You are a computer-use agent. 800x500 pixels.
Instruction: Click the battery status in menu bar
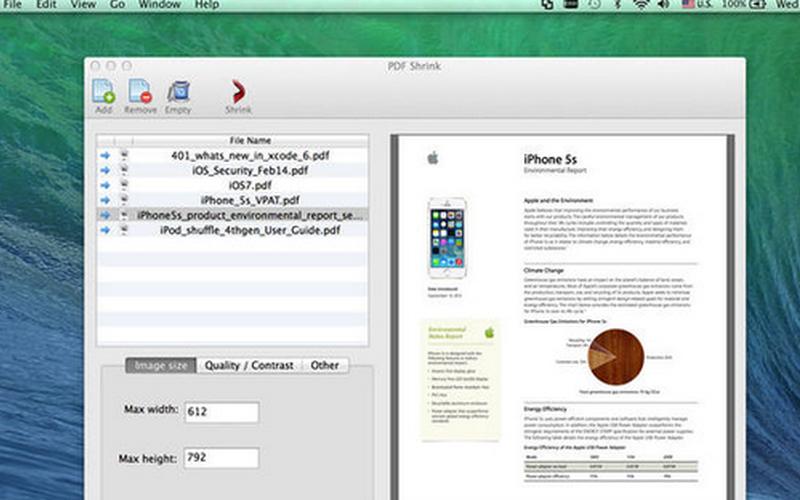click(x=744, y=5)
